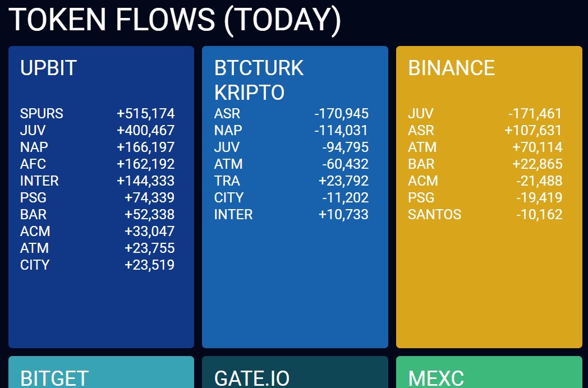Open the UPBIT exchange card title

coord(48,68)
